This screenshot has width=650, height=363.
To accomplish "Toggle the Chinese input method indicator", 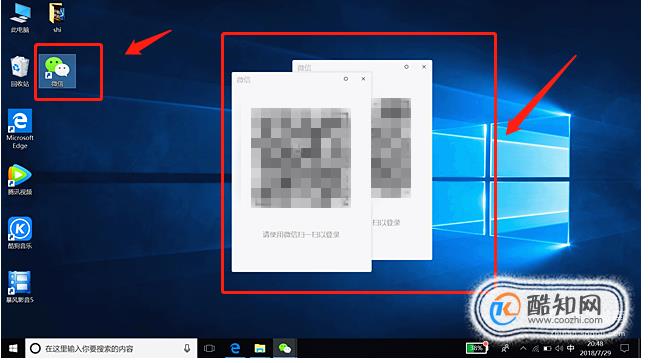I will coord(571,348).
